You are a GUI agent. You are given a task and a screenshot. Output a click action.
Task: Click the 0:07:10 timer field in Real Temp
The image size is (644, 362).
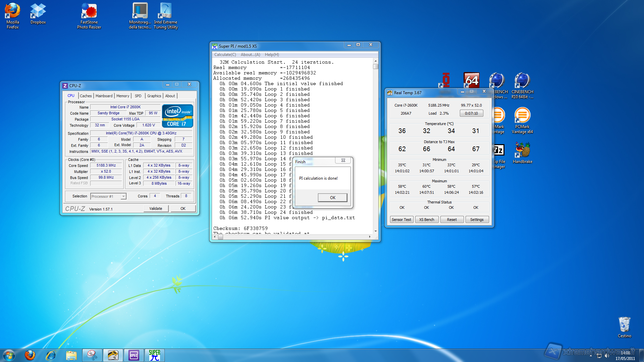[471, 113]
